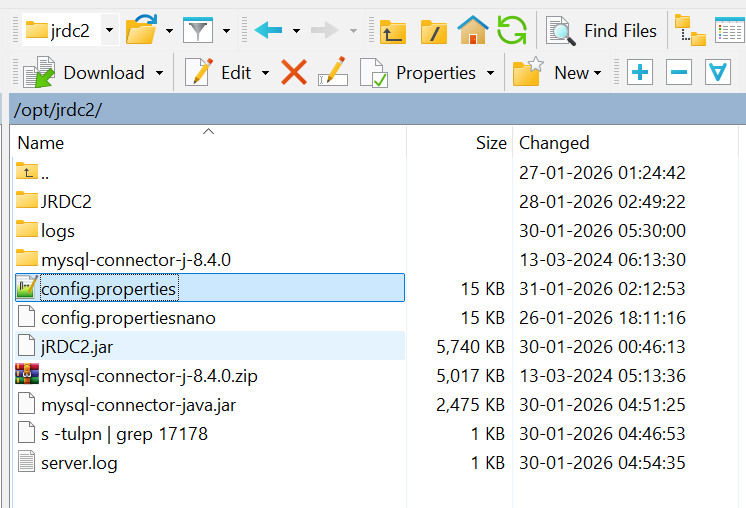
Task: Click the 30-01-2026 04:54:35 date cell
Action: 602,463
